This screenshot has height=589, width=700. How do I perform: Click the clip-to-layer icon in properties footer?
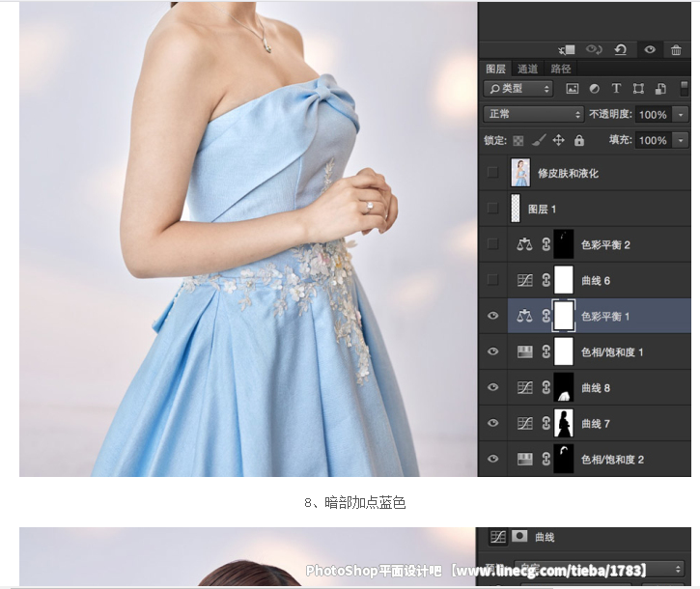[x=567, y=49]
